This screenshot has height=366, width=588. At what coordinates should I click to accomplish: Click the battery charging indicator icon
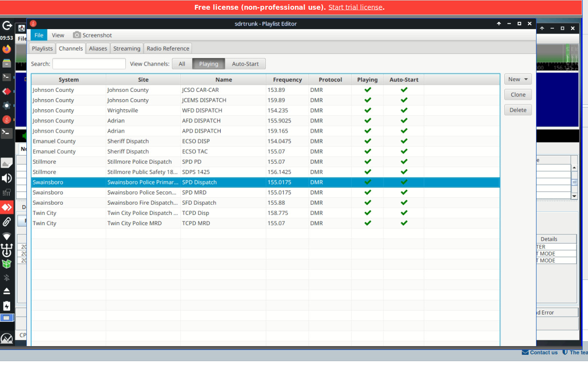(x=7, y=306)
